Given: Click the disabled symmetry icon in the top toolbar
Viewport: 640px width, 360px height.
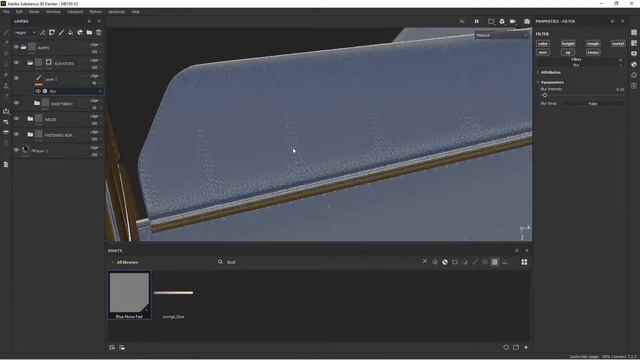Looking at the screenshot, I should (x=462, y=21).
